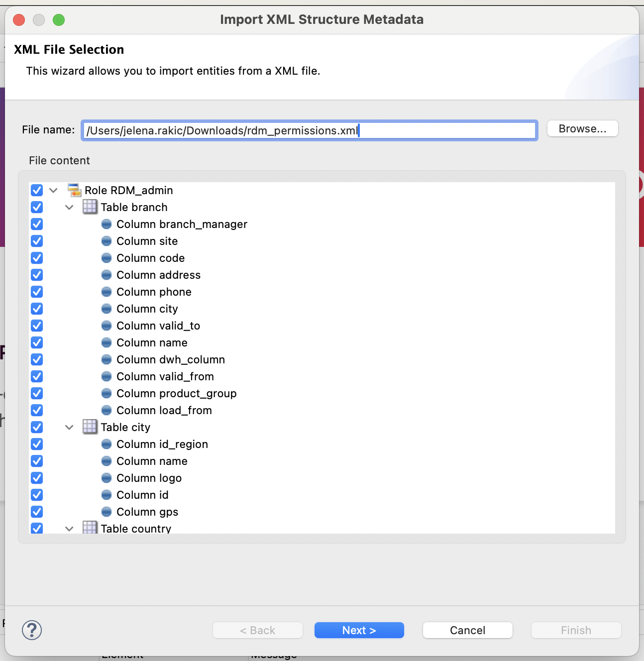Click the table grid icon beside Table city
The width and height of the screenshot is (644, 661).
coord(90,427)
